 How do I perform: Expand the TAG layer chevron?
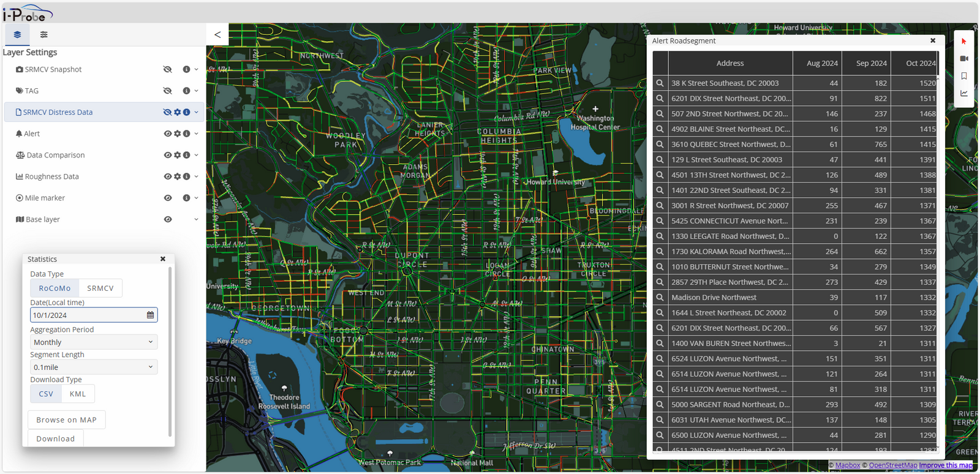pos(196,91)
